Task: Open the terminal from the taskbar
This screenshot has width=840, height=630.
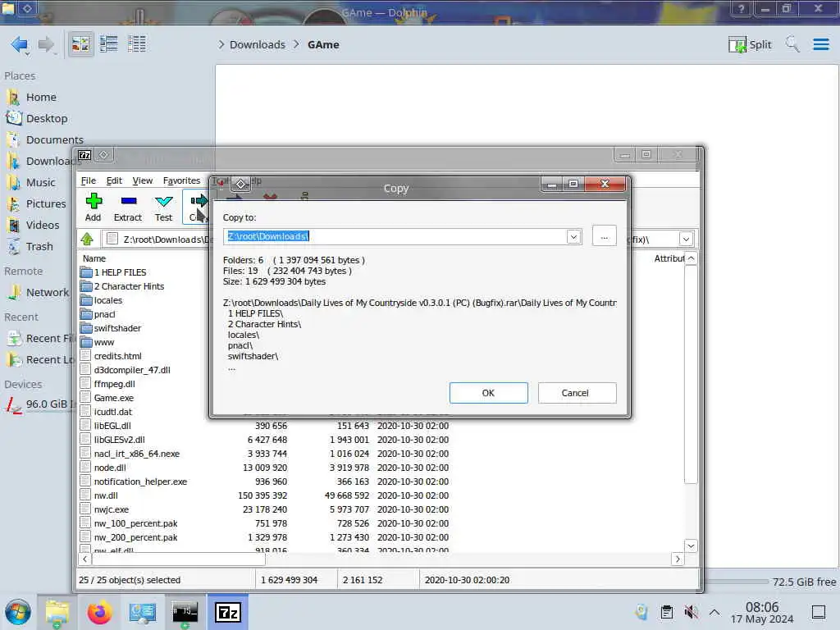Action: (185, 612)
